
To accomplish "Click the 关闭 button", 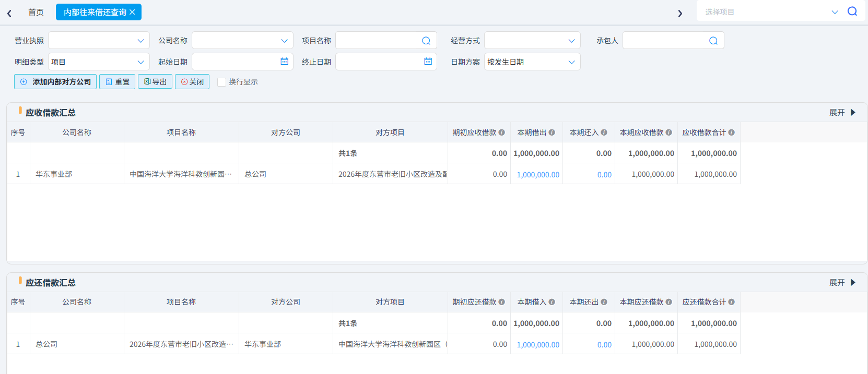I will coord(192,82).
